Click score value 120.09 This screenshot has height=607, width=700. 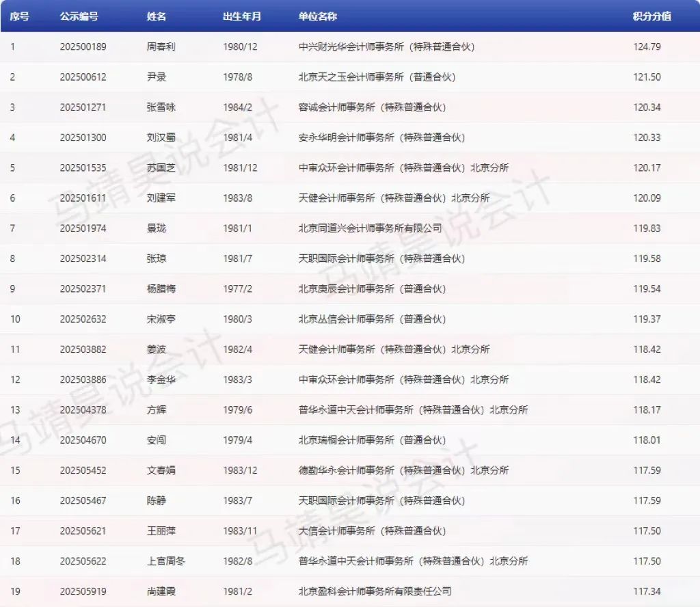click(647, 198)
